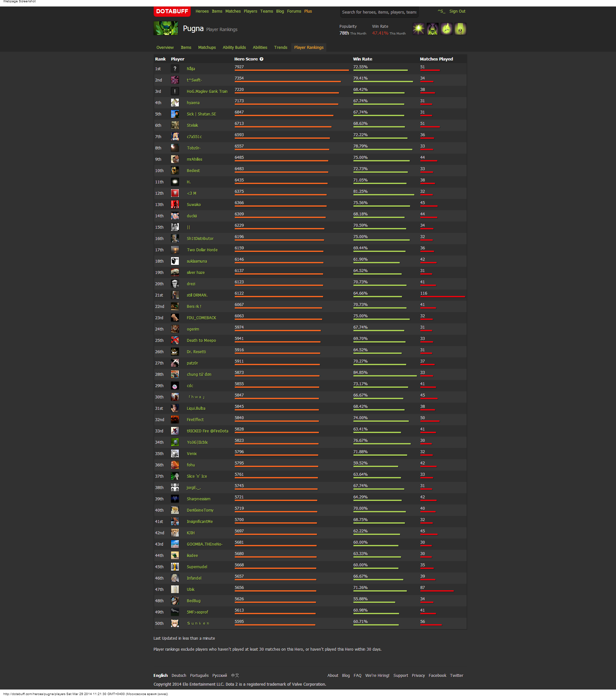Switch to the Ability Builds tab
Screen dimensions: 616x696
click(x=234, y=47)
